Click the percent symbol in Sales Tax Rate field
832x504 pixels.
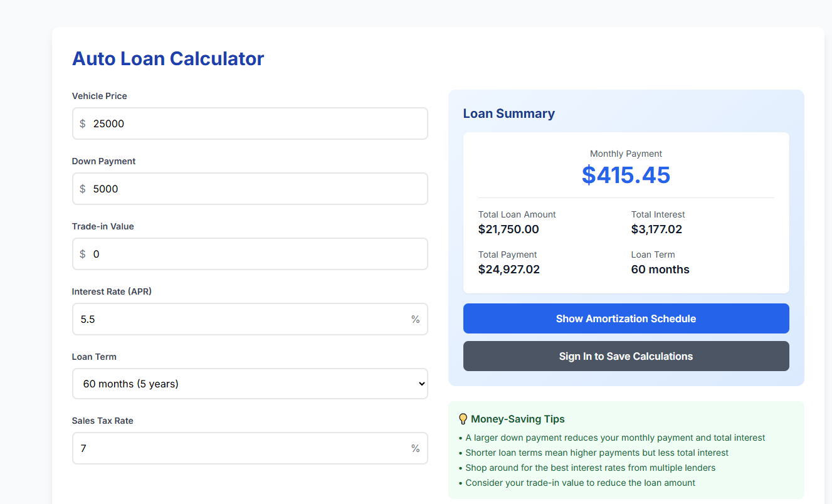415,448
